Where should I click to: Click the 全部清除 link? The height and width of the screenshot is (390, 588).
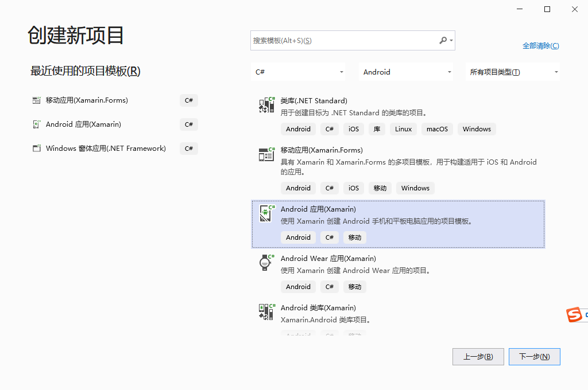540,45
